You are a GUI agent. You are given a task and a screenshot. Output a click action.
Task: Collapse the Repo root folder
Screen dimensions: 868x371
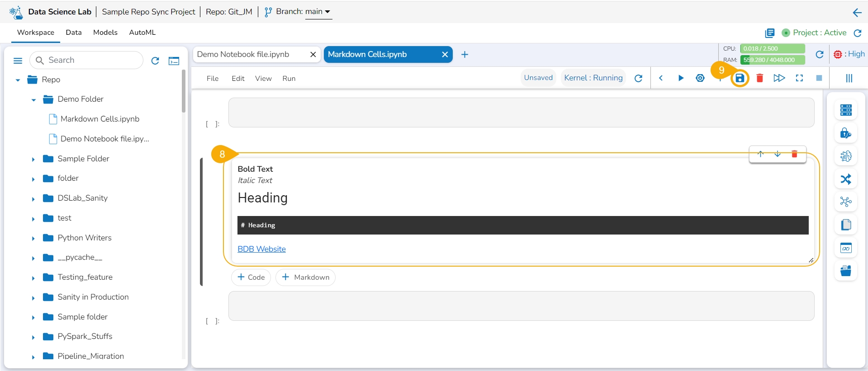pos(18,80)
